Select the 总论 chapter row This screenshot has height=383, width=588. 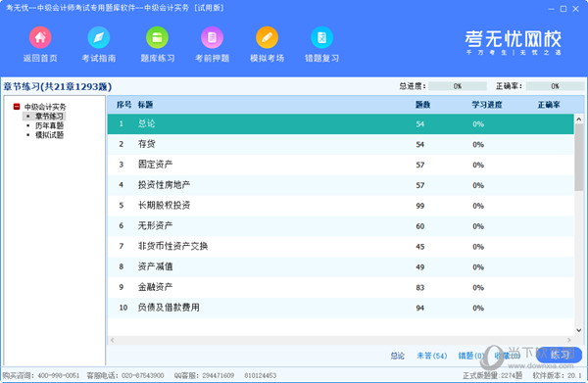(340, 124)
